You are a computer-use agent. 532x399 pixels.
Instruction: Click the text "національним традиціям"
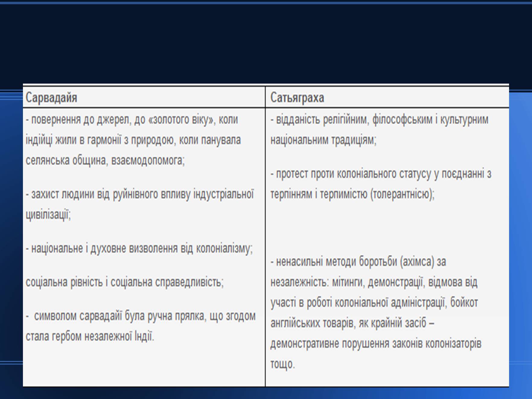(x=323, y=140)
